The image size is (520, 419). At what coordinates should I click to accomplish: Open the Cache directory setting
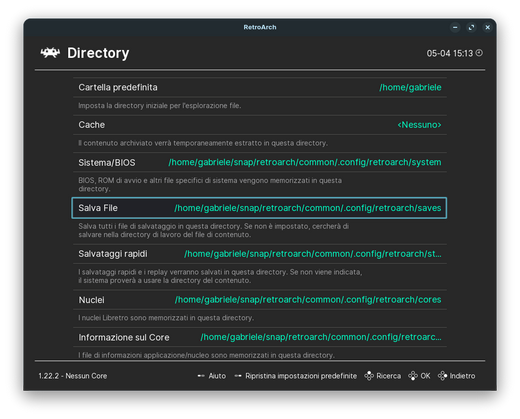click(260, 125)
